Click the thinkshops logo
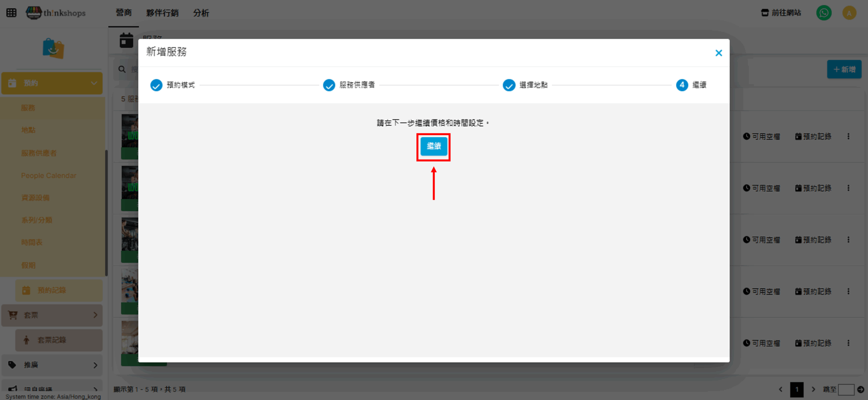 click(56, 13)
